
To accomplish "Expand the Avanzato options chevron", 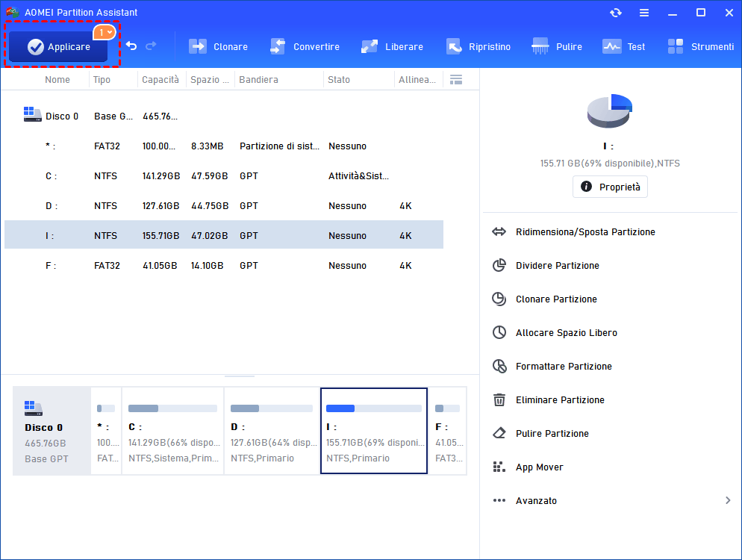I will (728, 500).
